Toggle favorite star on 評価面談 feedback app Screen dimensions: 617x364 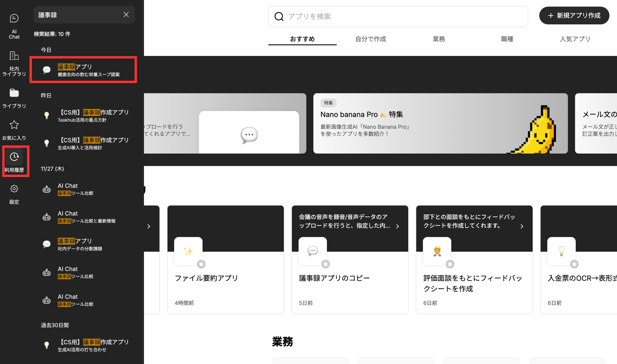click(x=450, y=264)
